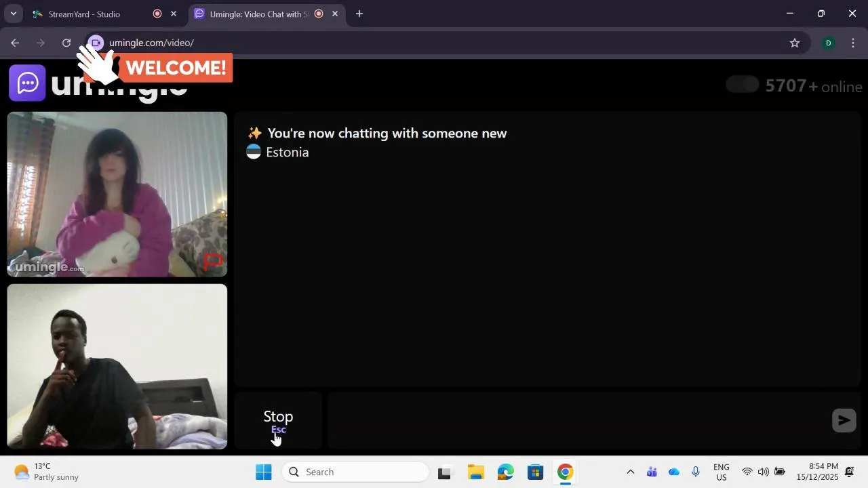This screenshot has width=868, height=488.
Task: Open File Explorer from the taskbar
Action: (x=476, y=472)
